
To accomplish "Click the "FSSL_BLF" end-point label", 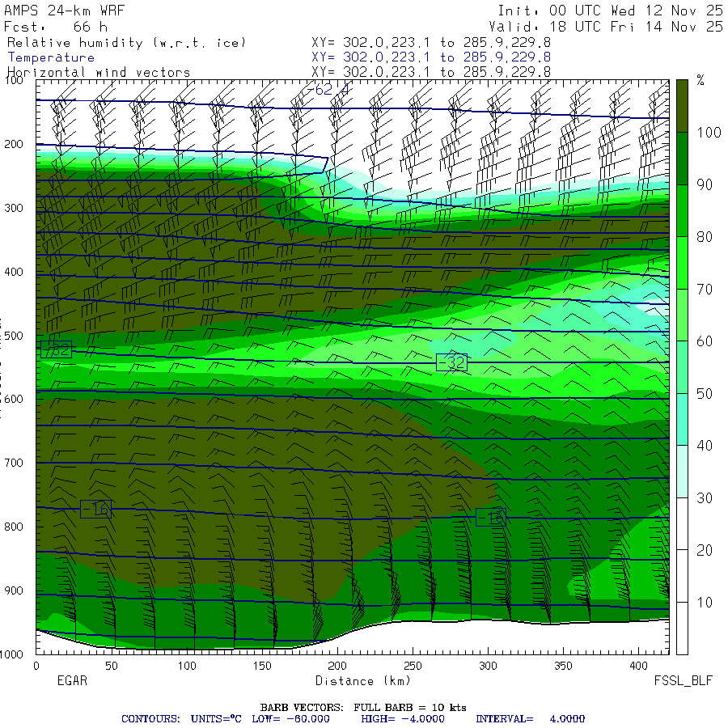I will (683, 681).
